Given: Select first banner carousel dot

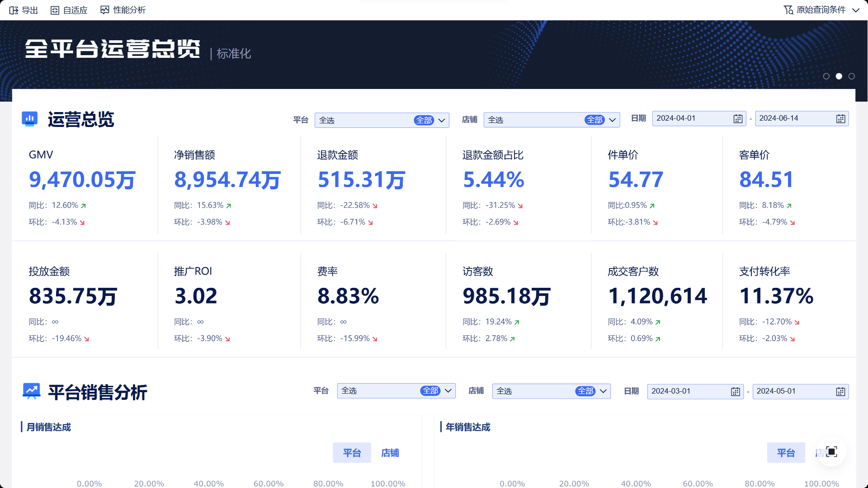Looking at the screenshot, I should 826,76.
